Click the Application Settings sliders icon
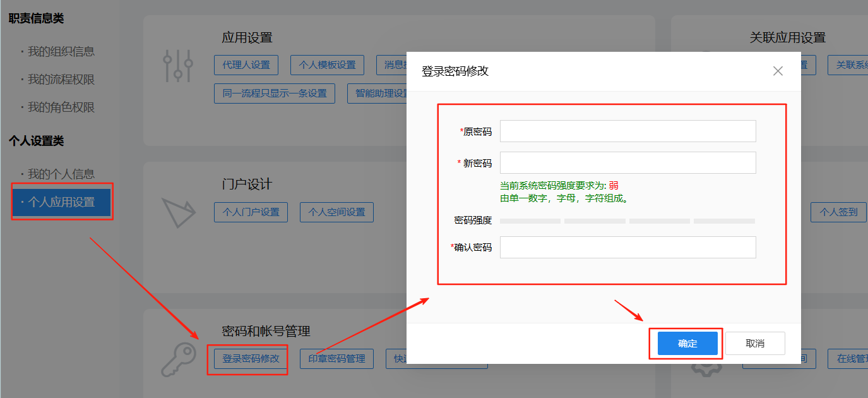 coord(177,66)
